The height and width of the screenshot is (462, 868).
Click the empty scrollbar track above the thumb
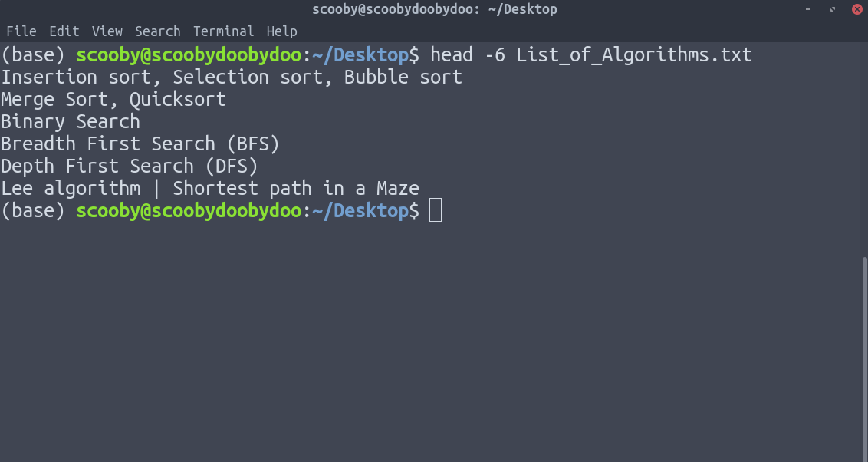pos(865,150)
